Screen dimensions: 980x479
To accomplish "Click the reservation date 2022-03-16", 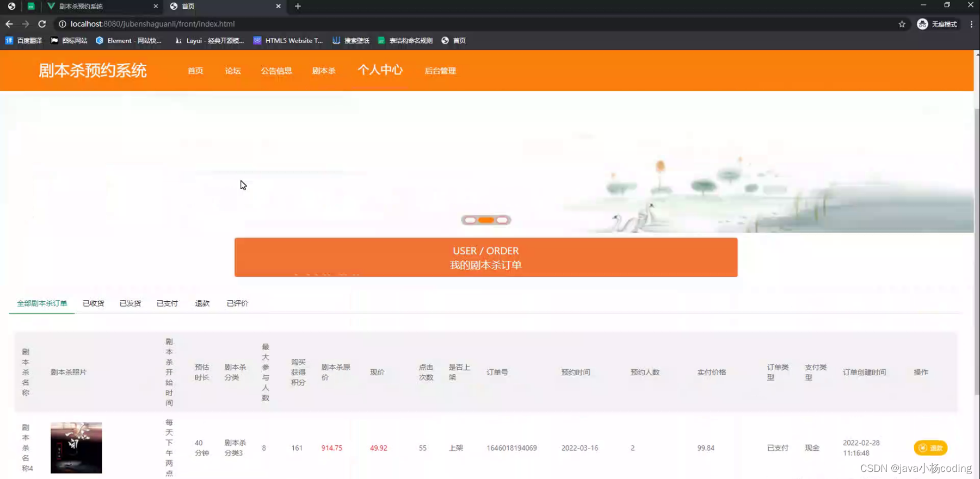I will tap(580, 448).
